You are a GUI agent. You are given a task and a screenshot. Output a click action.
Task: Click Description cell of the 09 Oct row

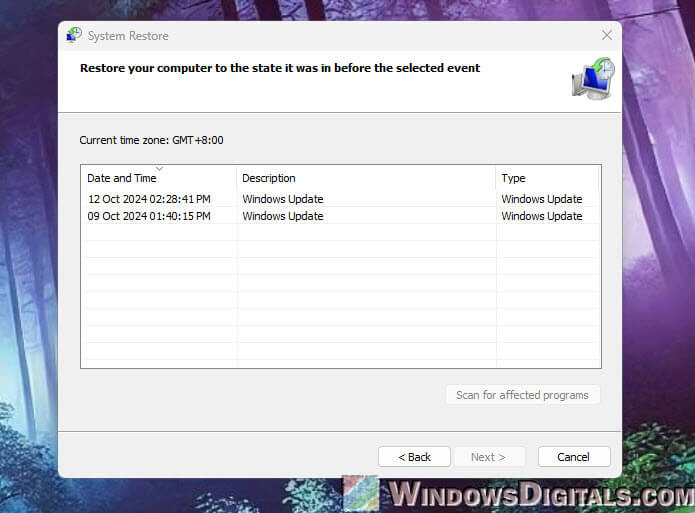(x=283, y=216)
